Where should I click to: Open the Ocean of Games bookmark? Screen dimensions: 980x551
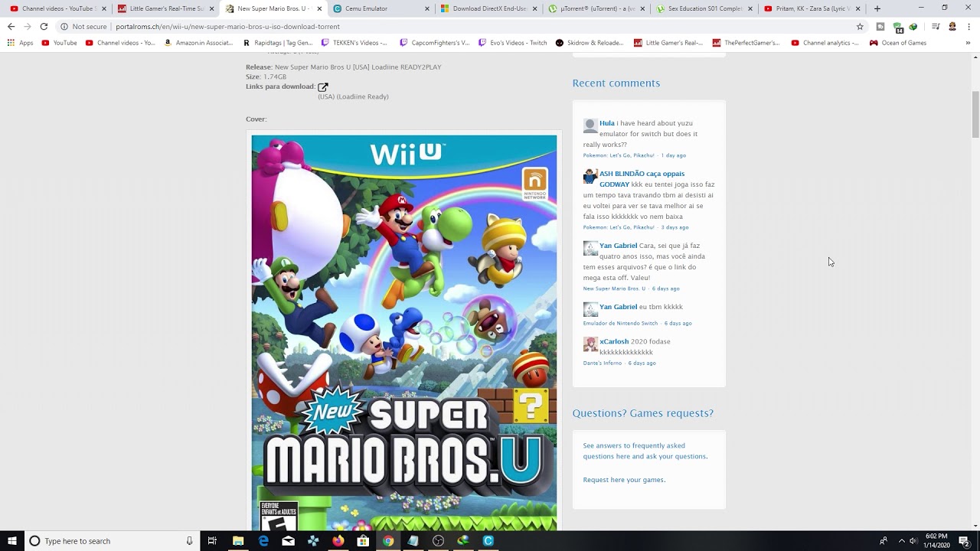[x=898, y=43]
